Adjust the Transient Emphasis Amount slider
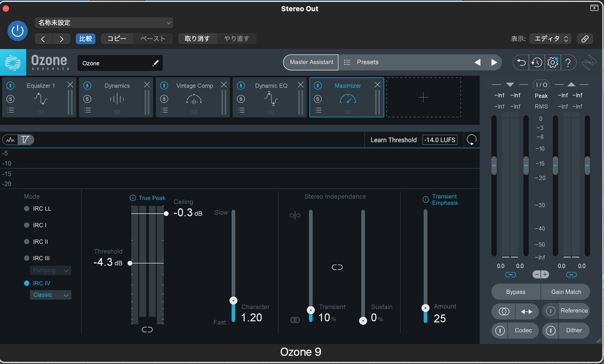Screen dimensions: 604x364 coord(425,308)
